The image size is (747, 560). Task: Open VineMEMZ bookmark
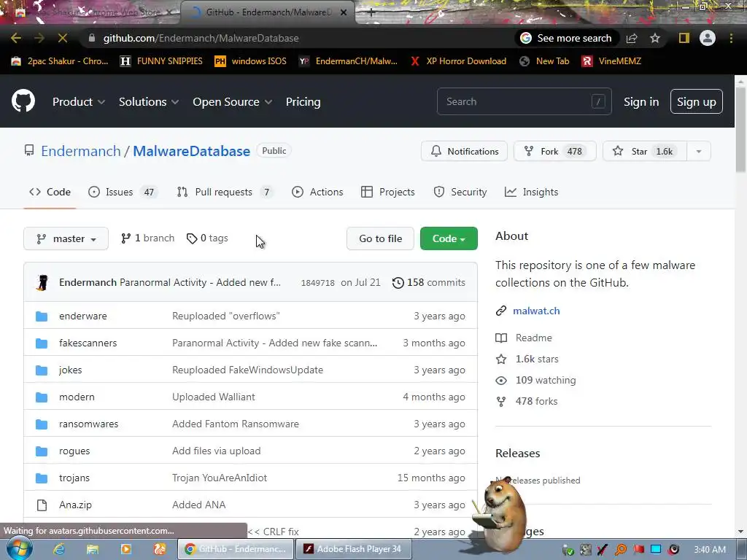pos(612,61)
